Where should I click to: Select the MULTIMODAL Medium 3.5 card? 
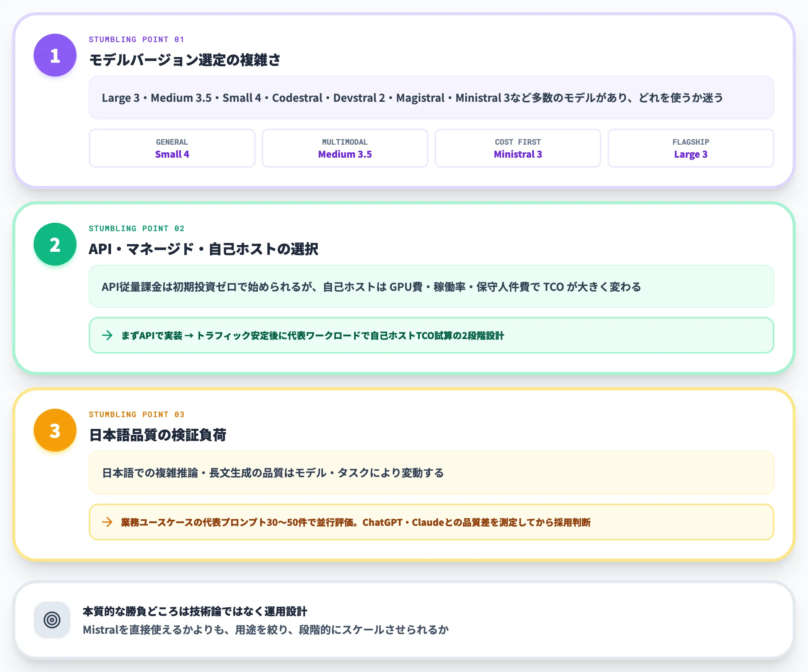point(345,148)
